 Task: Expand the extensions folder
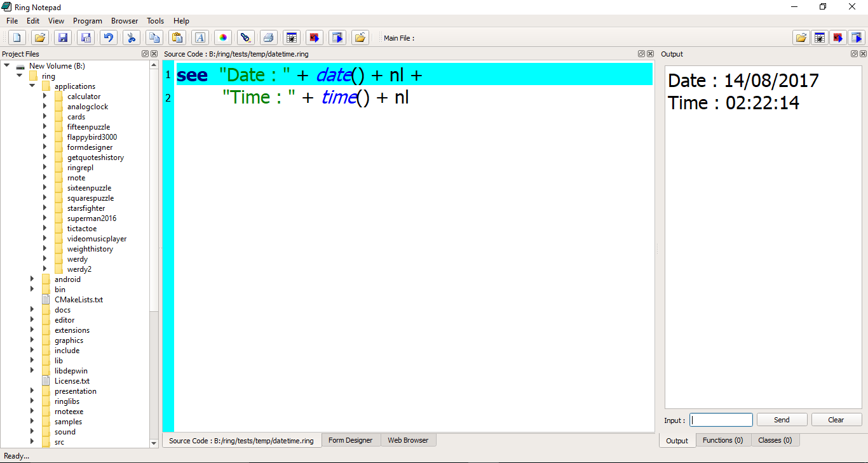[x=31, y=330]
